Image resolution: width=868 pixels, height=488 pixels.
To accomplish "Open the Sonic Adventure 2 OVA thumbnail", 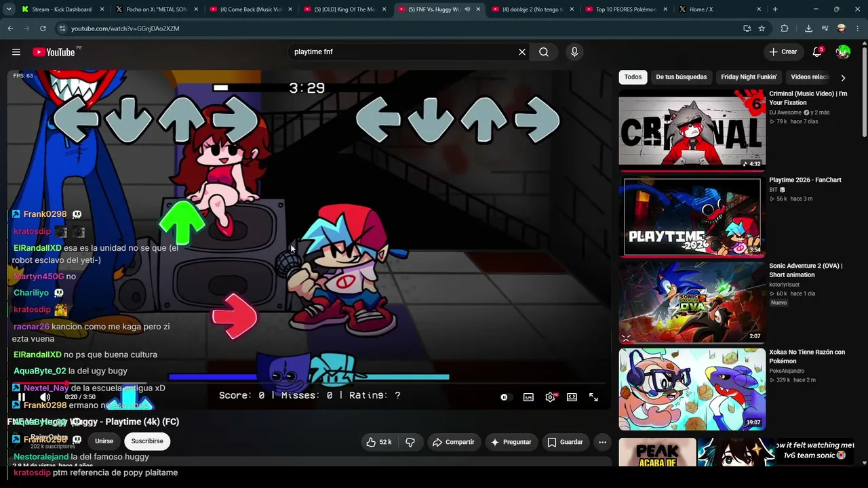I will tap(692, 303).
